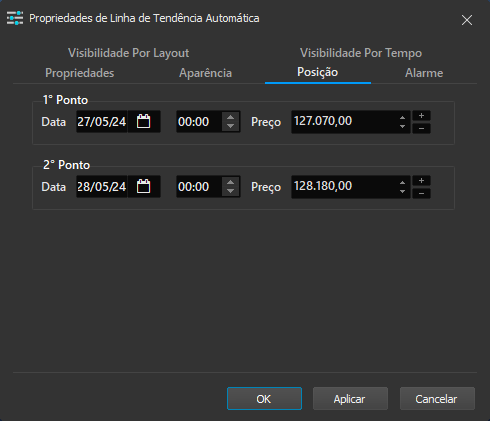Step down the 127.070,00 price spinner

(x=402, y=127)
